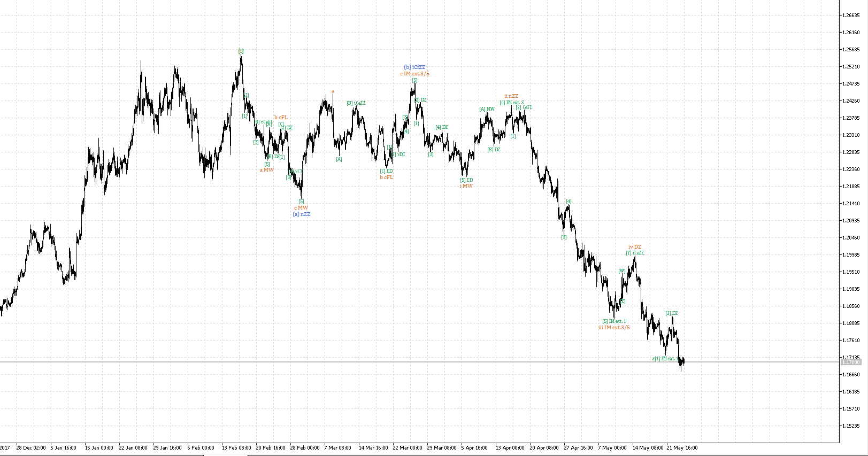Select the green "[C] ID" label
Image resolution: width=868 pixels, height=456 pixels.
[387, 171]
